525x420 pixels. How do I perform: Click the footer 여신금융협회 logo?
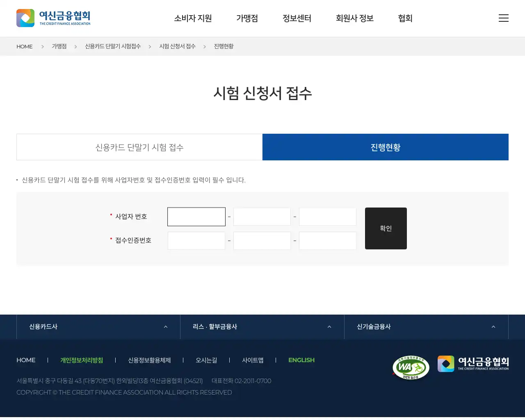473,364
